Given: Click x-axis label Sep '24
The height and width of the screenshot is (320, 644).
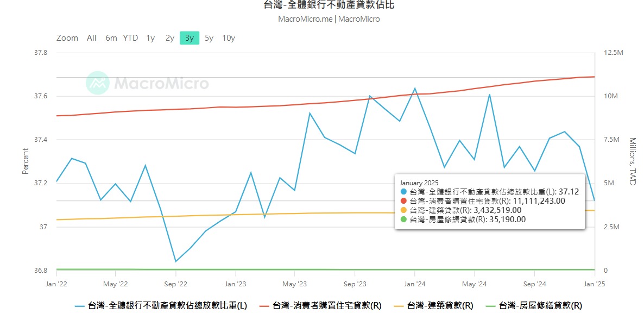Looking at the screenshot, I should pos(534,284).
